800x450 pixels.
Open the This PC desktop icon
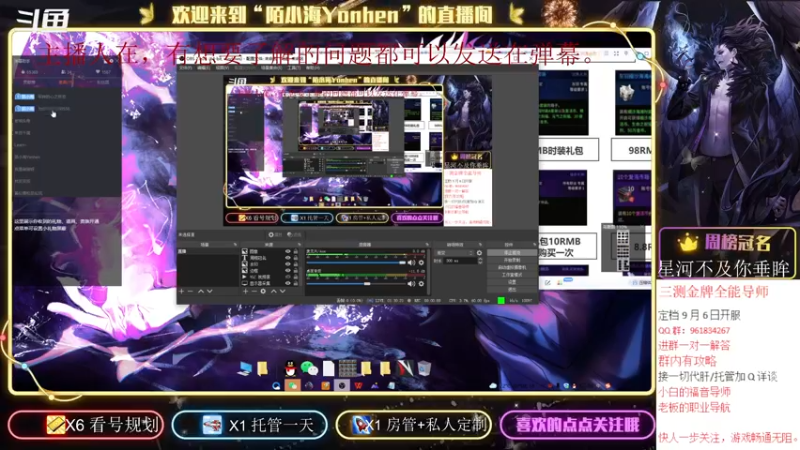245,368
